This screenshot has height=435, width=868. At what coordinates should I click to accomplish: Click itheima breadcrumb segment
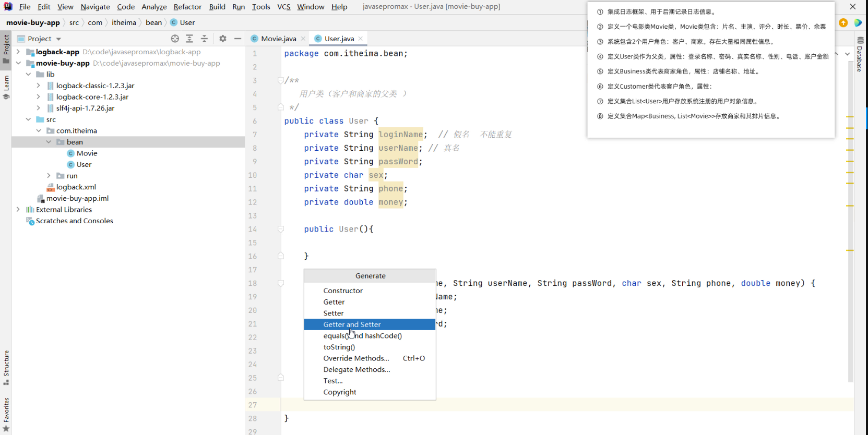[124, 22]
